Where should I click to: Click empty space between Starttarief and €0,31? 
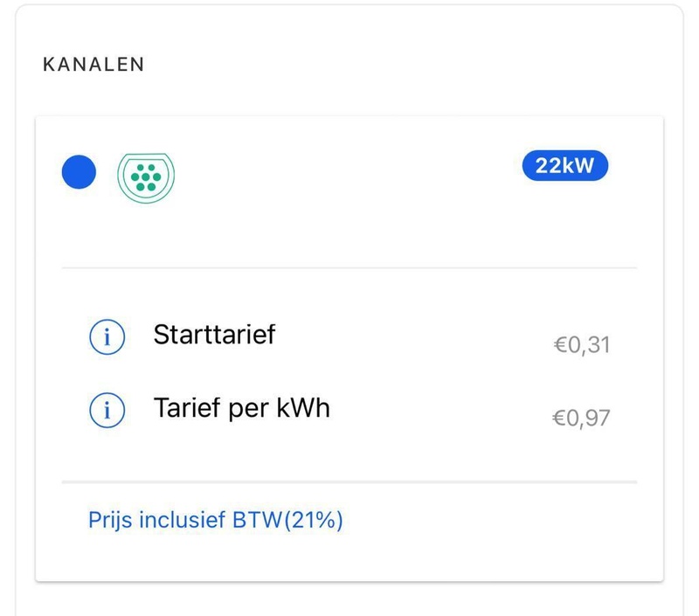(x=411, y=339)
